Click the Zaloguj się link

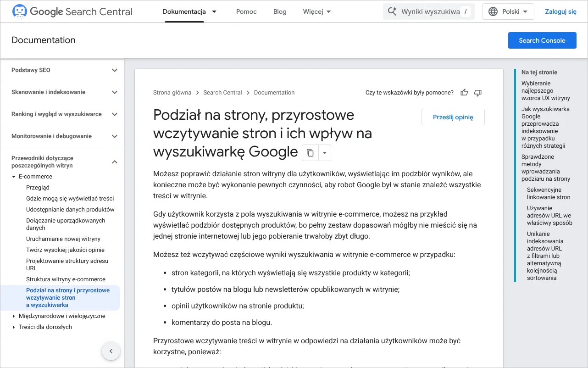pos(560,11)
